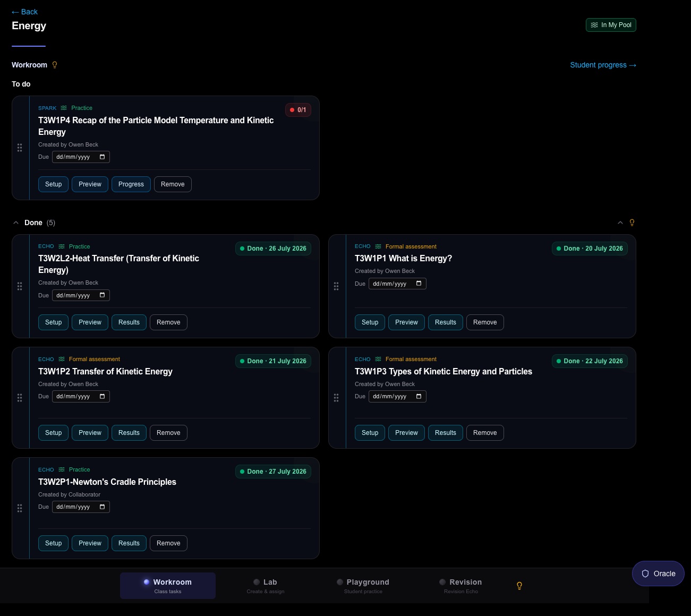Switch to the Lab tab
This screenshot has height=616, width=691.
point(266,586)
